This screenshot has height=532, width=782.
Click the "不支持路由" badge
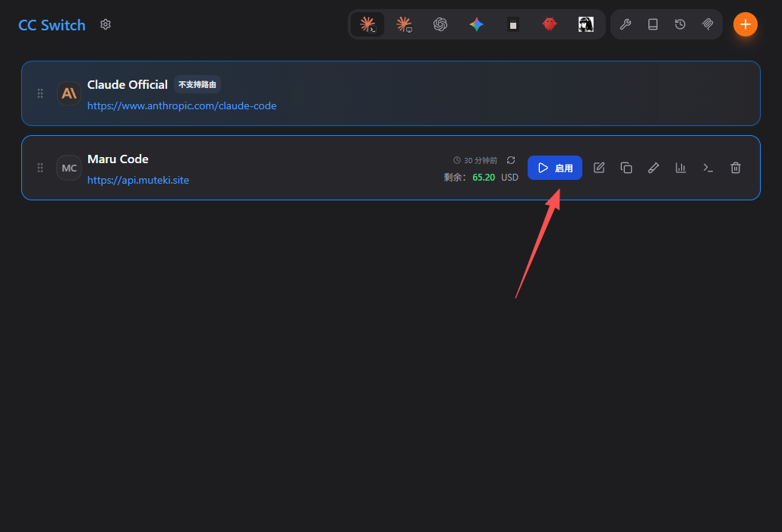coord(197,85)
